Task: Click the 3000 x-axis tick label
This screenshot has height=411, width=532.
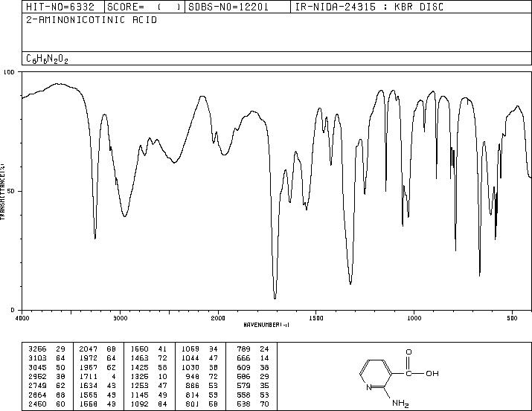Action: click(x=120, y=318)
